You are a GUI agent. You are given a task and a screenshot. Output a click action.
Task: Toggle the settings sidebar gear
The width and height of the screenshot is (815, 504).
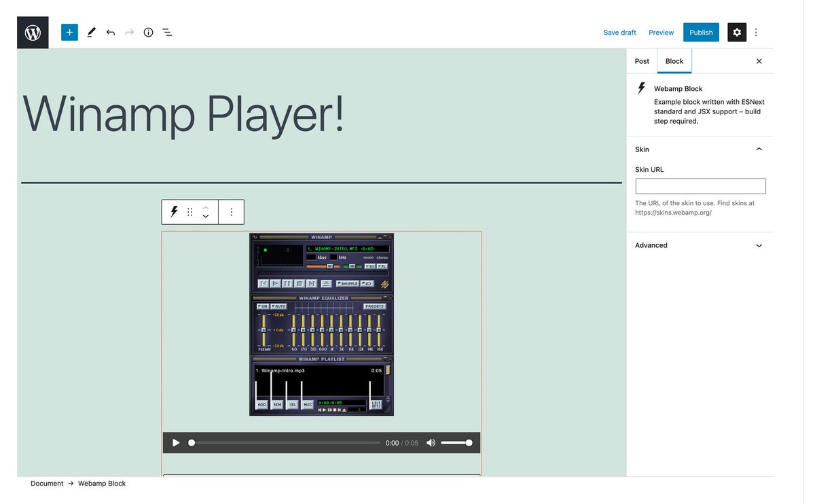click(x=737, y=32)
